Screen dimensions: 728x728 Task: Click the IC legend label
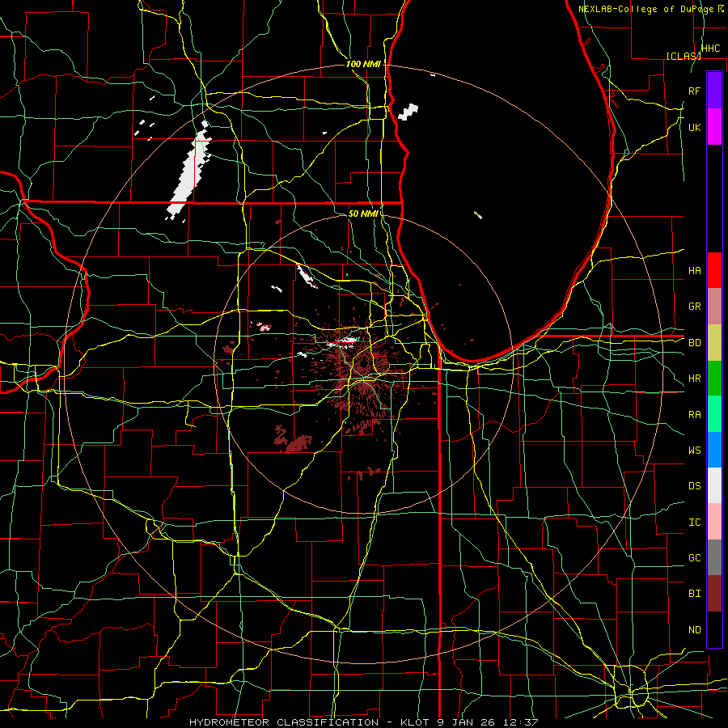coord(694,523)
